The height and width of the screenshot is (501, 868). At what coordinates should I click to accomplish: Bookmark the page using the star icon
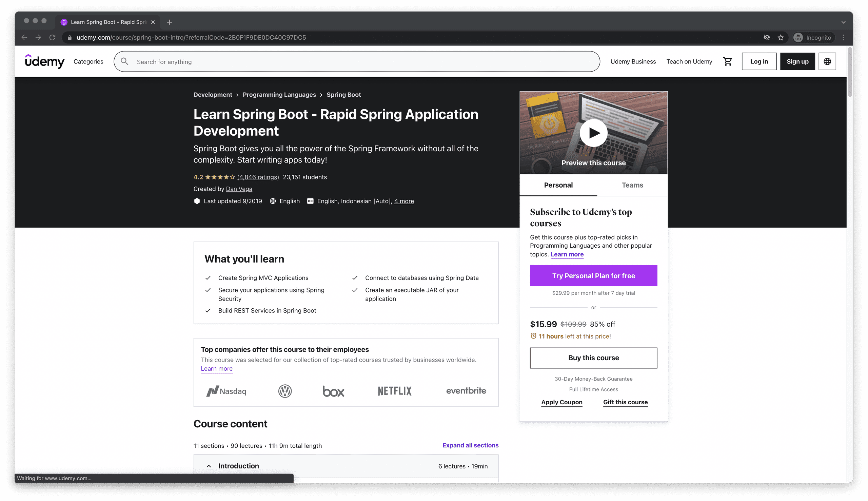coord(781,38)
